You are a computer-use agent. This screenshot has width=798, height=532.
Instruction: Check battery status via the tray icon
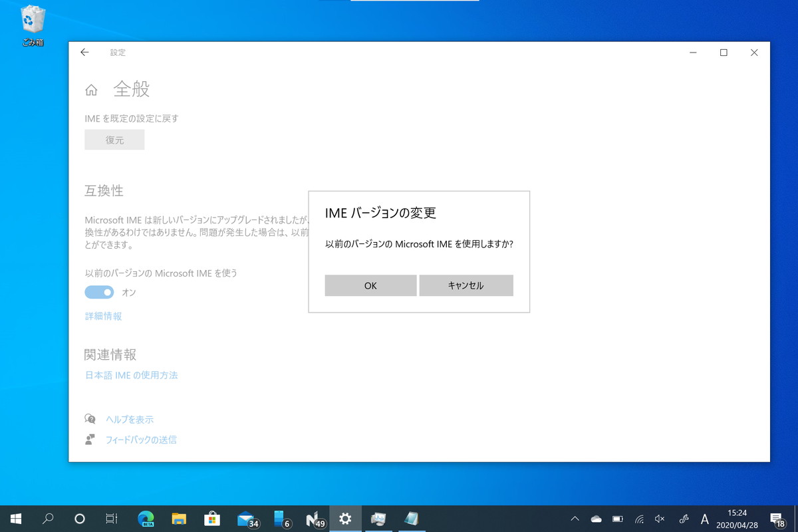coord(617,518)
